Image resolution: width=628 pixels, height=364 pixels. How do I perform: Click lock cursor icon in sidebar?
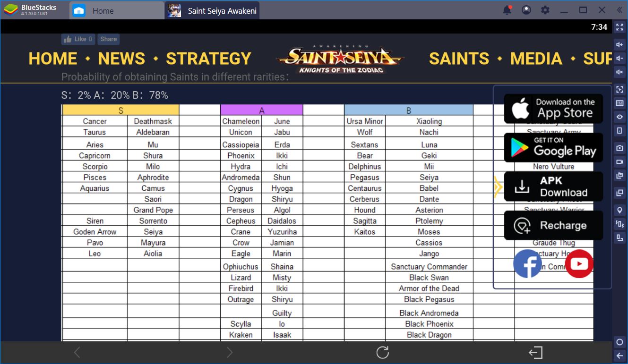click(x=619, y=89)
